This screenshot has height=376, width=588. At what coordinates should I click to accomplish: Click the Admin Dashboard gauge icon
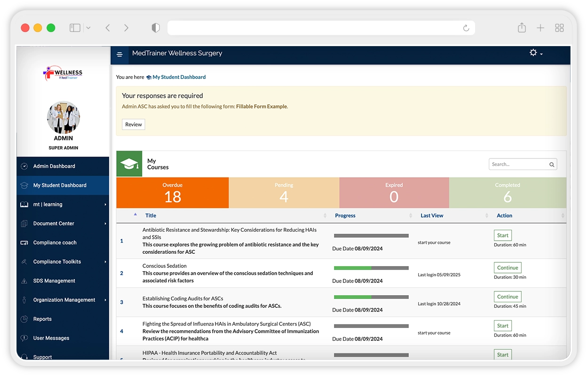pyautogui.click(x=24, y=166)
